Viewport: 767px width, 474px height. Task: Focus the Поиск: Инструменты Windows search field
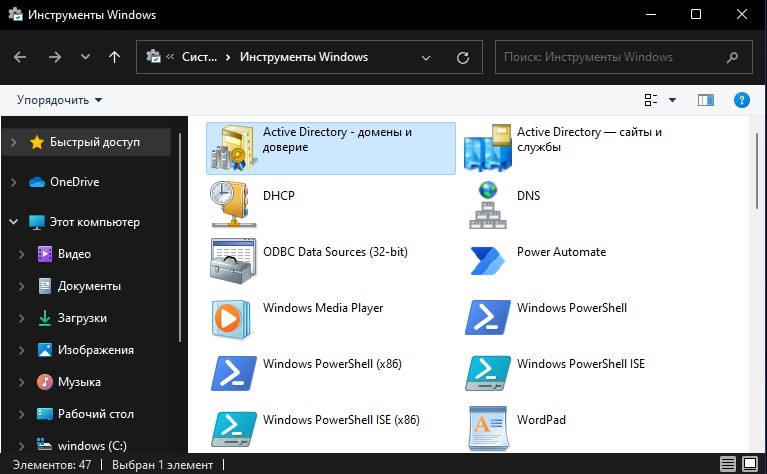tap(624, 57)
